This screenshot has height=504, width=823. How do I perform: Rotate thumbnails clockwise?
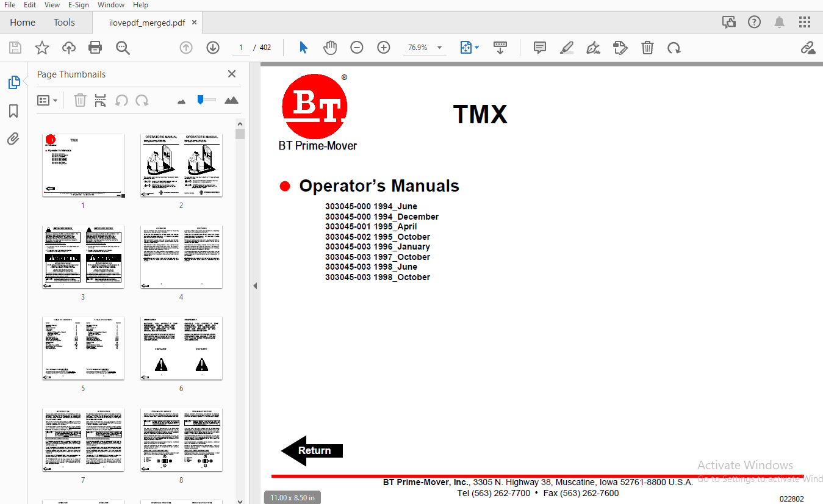click(x=142, y=100)
